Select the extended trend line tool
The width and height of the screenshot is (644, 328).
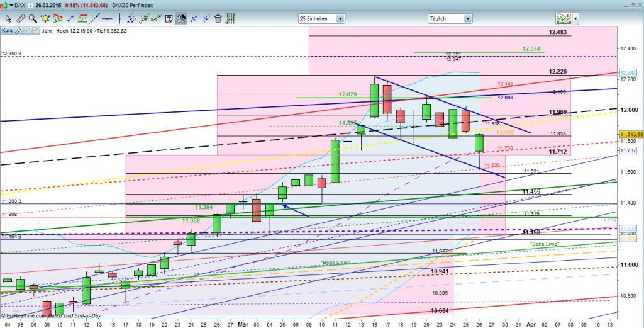click(x=95, y=18)
